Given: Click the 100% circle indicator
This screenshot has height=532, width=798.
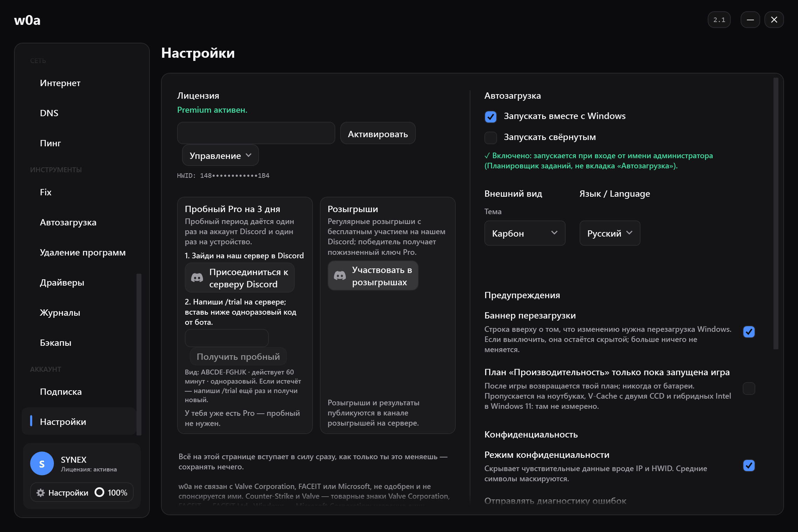Looking at the screenshot, I should pos(99,492).
